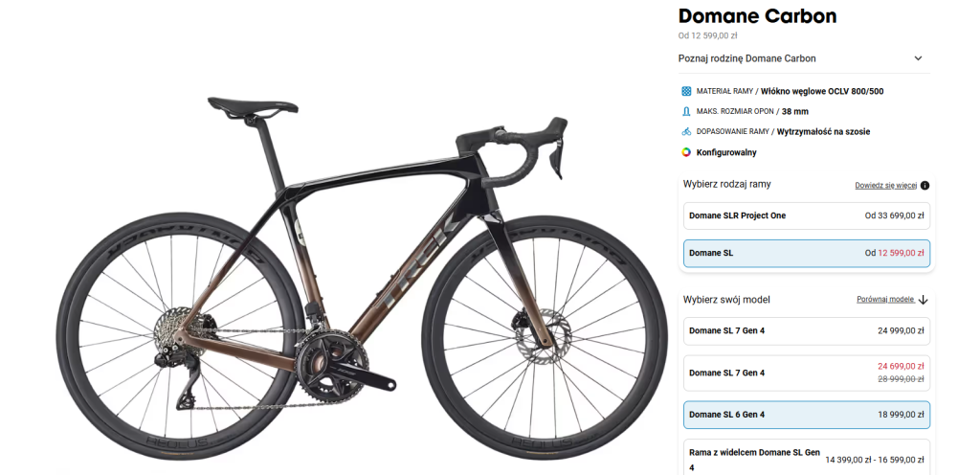Select Domane SLR Project One frame type

(806, 215)
